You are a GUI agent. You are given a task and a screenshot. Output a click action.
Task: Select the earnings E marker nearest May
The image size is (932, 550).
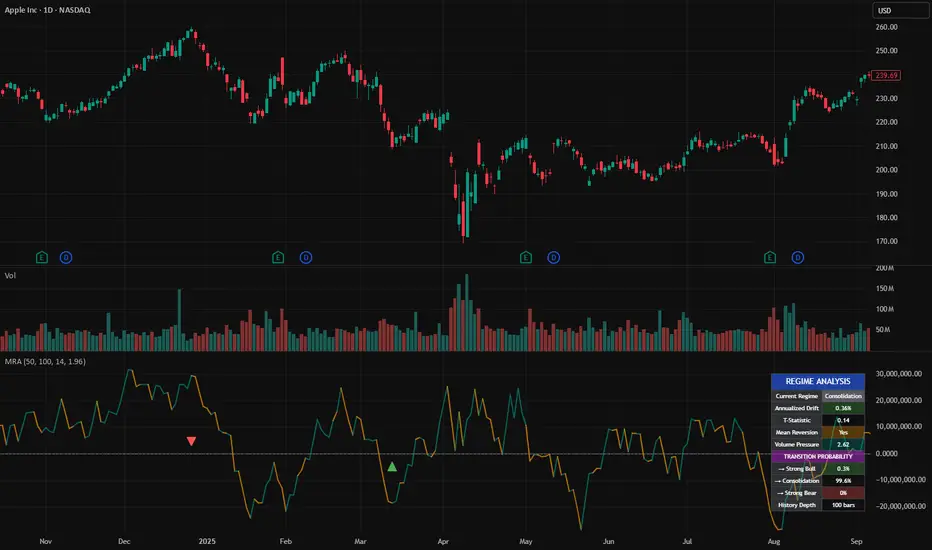(x=525, y=257)
